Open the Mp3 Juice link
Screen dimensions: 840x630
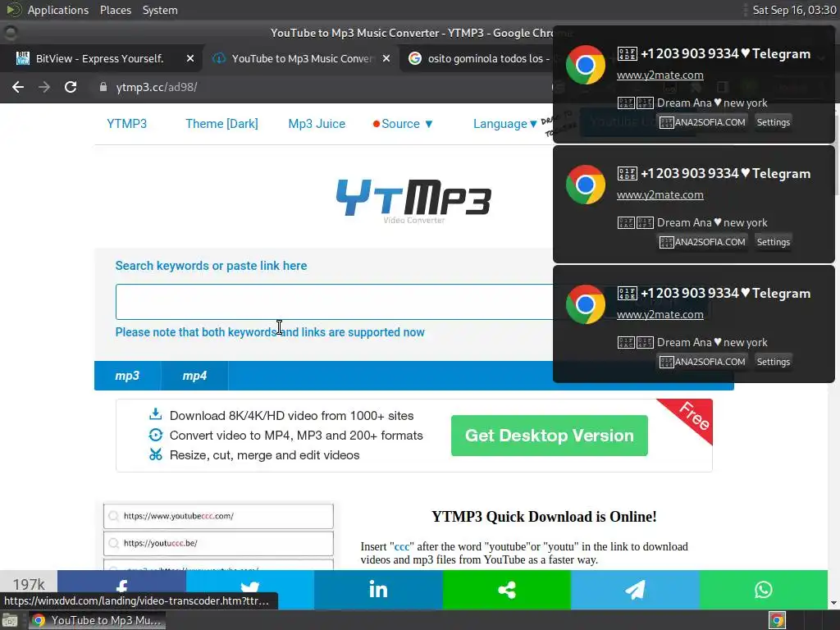(317, 124)
